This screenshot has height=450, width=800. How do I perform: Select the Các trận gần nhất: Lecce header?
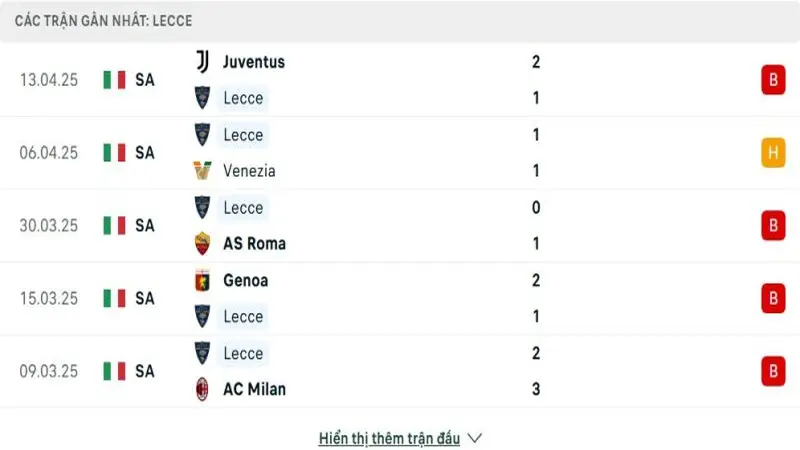click(104, 21)
